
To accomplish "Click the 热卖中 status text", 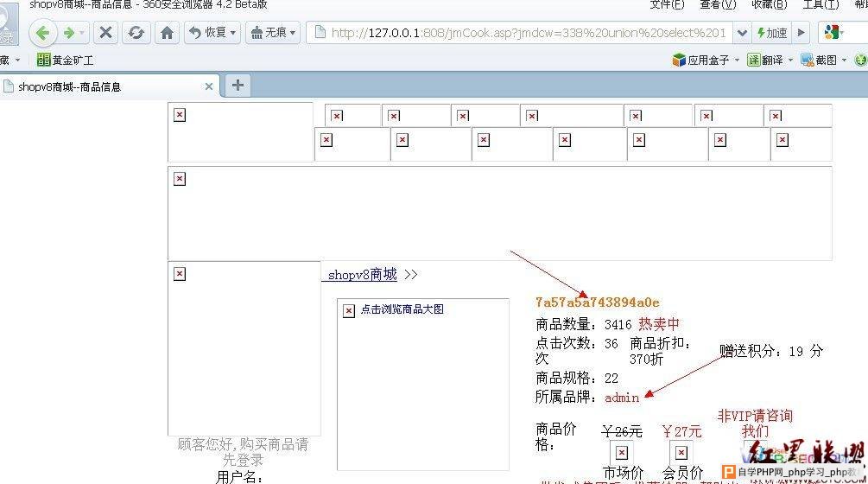I will click(658, 324).
